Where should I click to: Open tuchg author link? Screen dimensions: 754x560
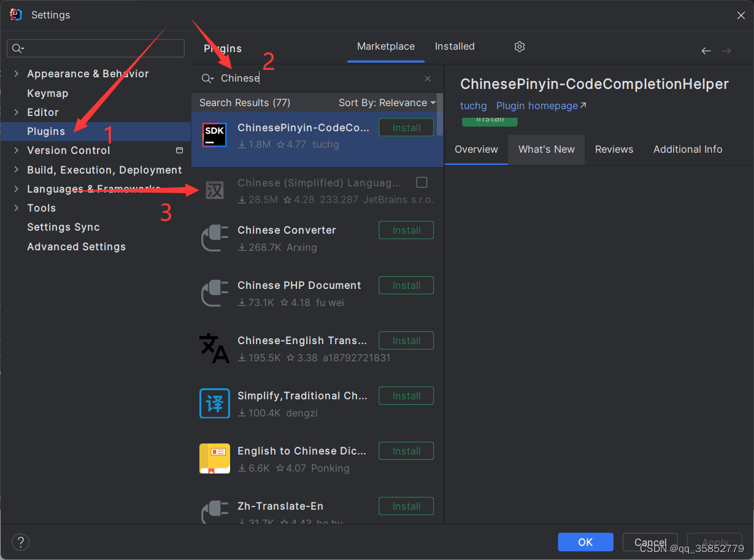click(x=473, y=105)
